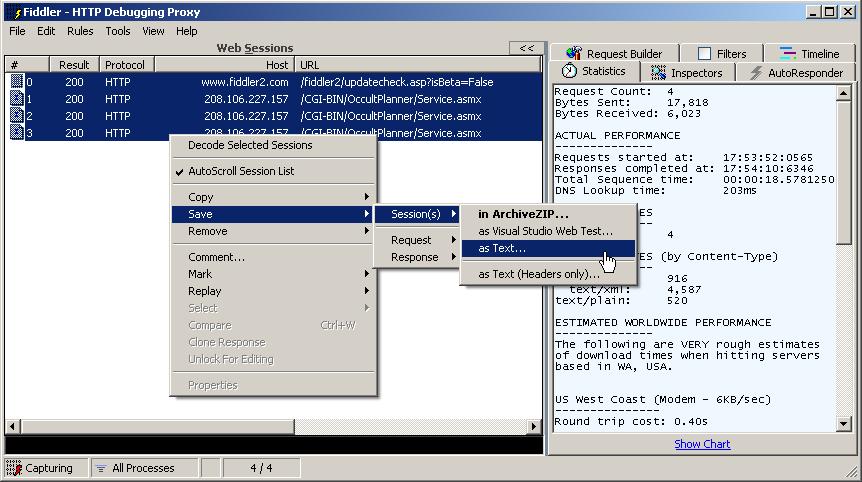Sort by the # column header
Image resolution: width=862 pixels, height=482 pixels.
27,65
